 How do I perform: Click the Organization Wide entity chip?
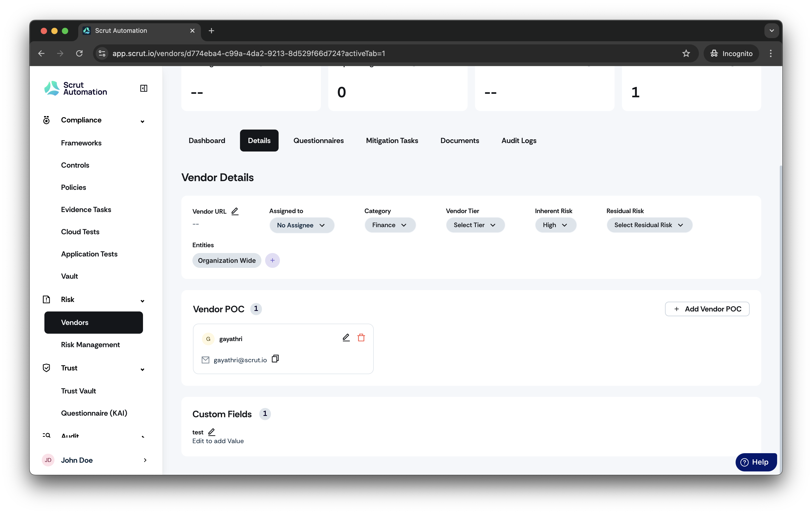click(227, 260)
